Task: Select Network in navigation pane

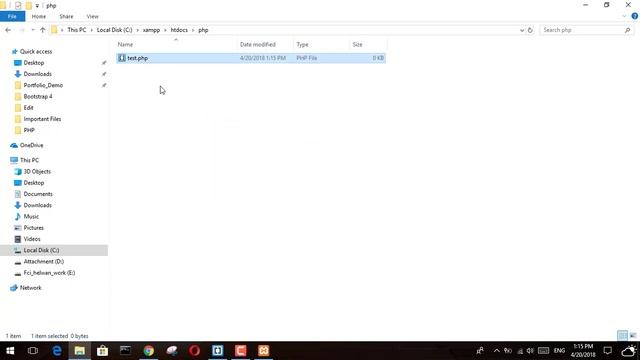Action: (x=31, y=288)
